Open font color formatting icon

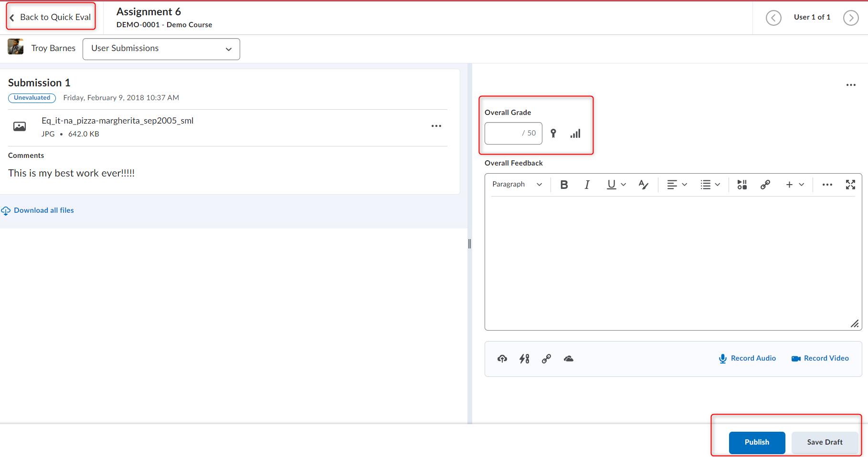[x=643, y=185]
